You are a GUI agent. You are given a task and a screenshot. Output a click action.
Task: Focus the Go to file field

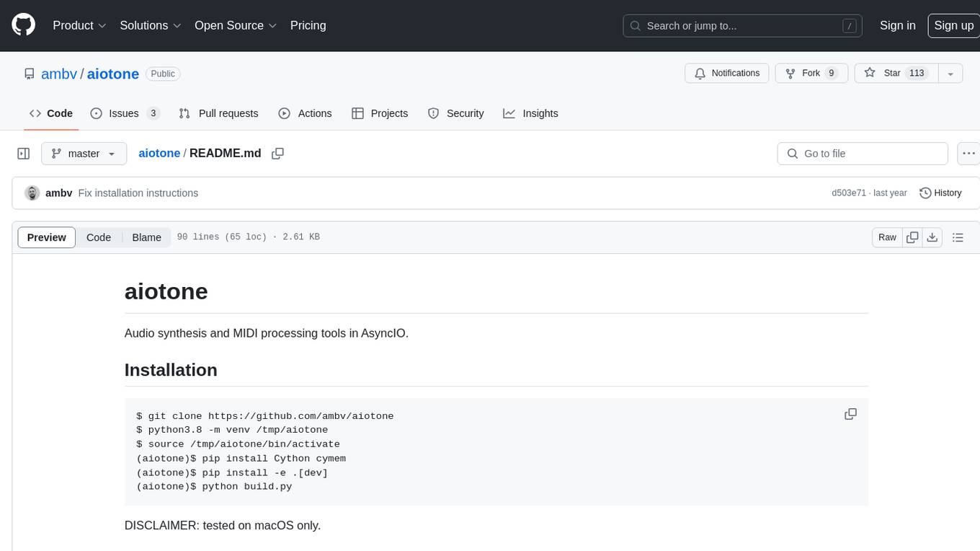pos(863,154)
